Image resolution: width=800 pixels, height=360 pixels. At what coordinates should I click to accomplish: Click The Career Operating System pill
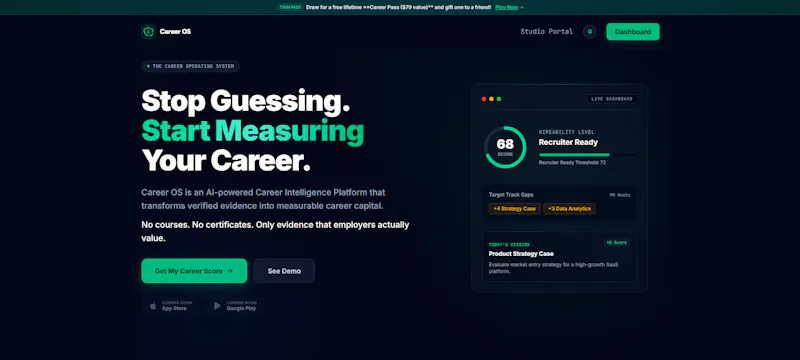pos(190,66)
